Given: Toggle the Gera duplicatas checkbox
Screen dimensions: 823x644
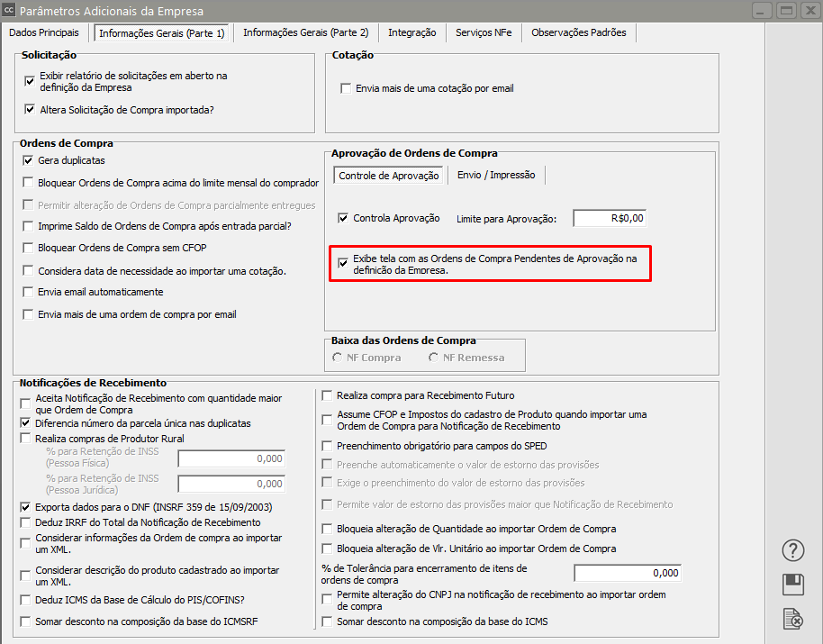Looking at the screenshot, I should pyautogui.click(x=29, y=160).
